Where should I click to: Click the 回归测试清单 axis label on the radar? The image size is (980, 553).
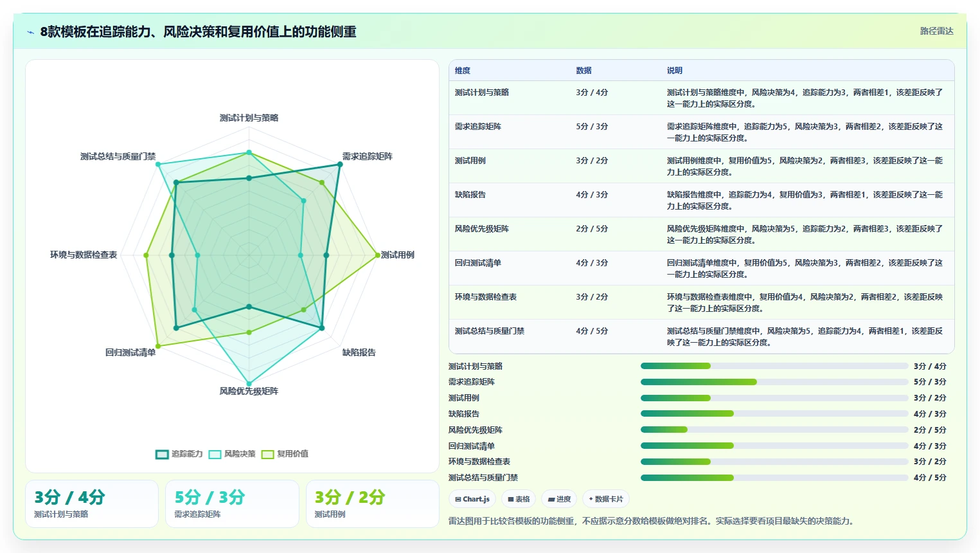[130, 353]
